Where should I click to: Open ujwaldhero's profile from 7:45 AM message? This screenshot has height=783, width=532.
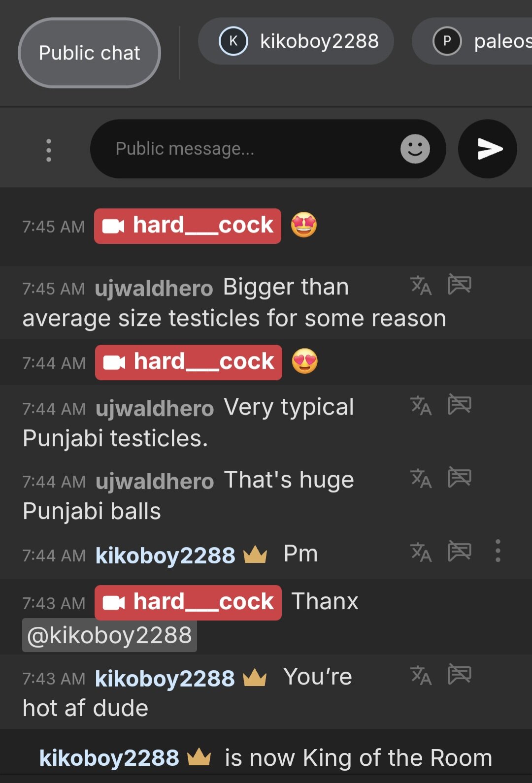tap(154, 289)
